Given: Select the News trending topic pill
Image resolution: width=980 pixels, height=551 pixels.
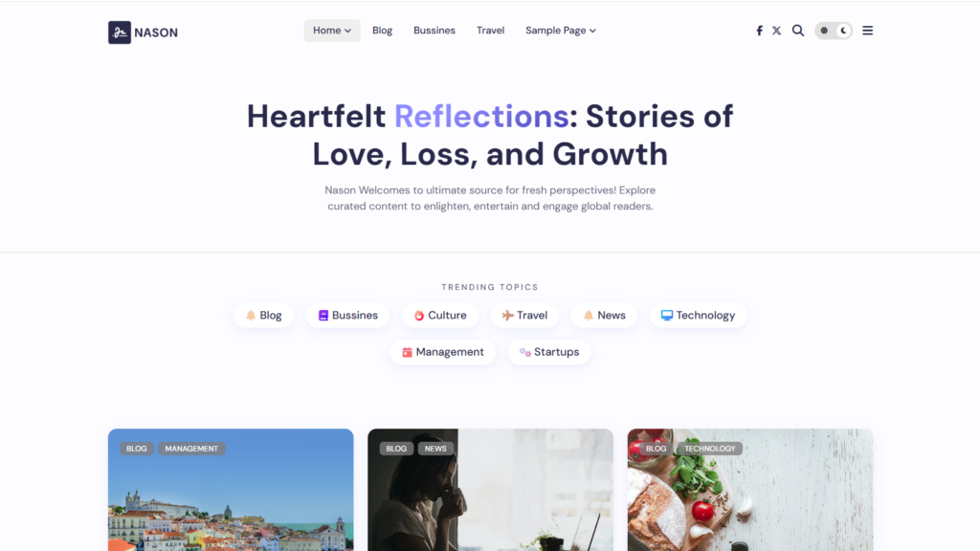Looking at the screenshot, I should pyautogui.click(x=604, y=316).
